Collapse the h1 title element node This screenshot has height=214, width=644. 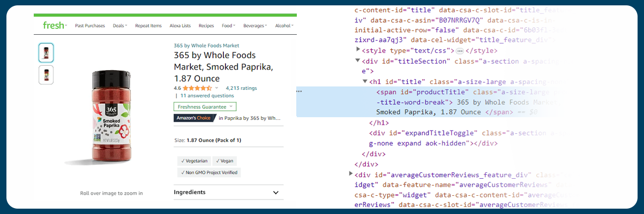pyautogui.click(x=365, y=82)
